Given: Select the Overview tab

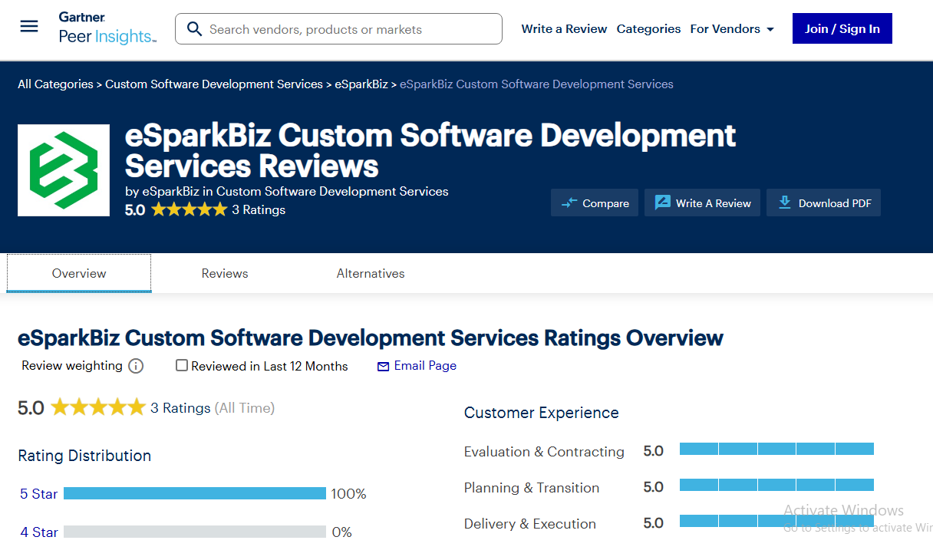Looking at the screenshot, I should 79,274.
